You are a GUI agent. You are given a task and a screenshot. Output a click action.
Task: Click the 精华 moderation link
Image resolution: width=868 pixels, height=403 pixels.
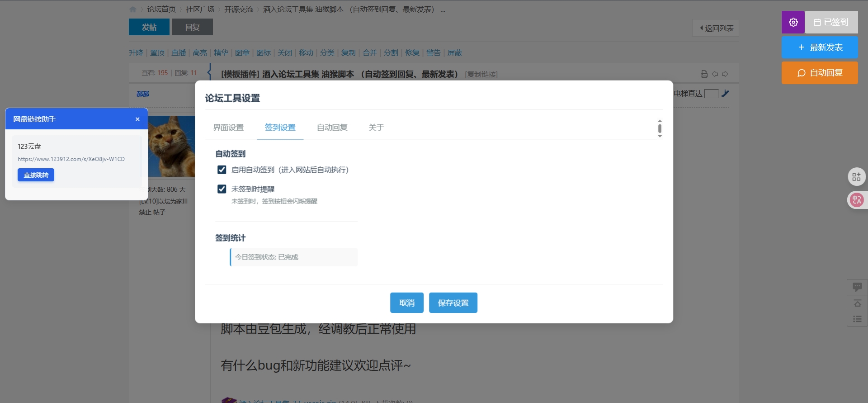[221, 53]
